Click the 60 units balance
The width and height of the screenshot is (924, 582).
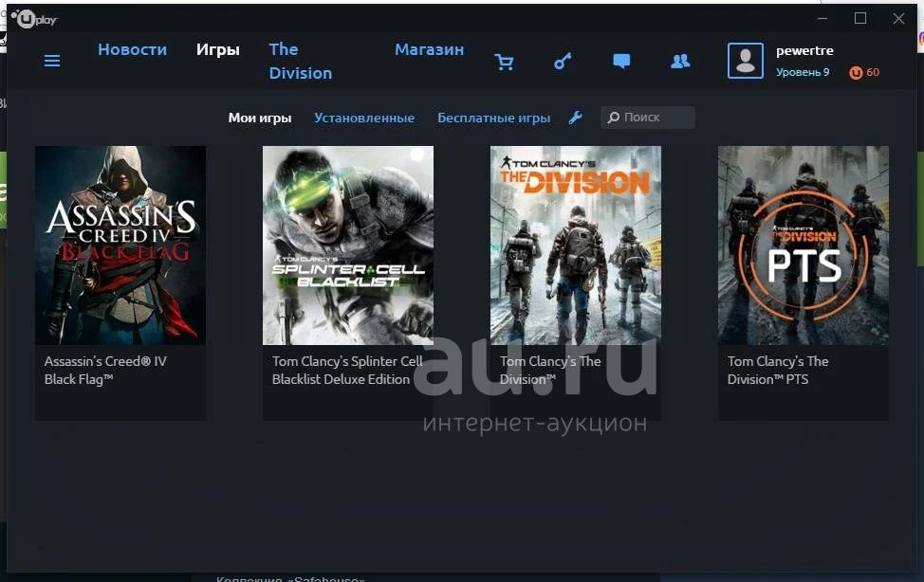point(873,72)
